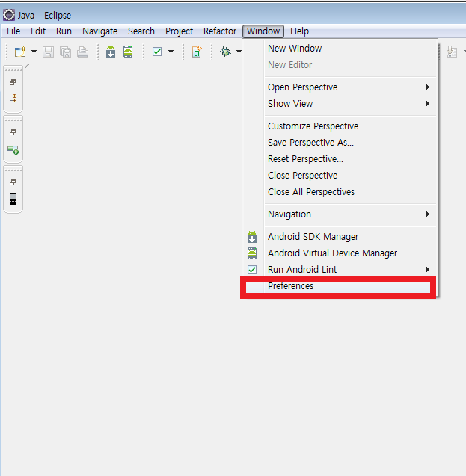
Task: Click Android Virtual Device Manager menu icon
Action: [252, 253]
